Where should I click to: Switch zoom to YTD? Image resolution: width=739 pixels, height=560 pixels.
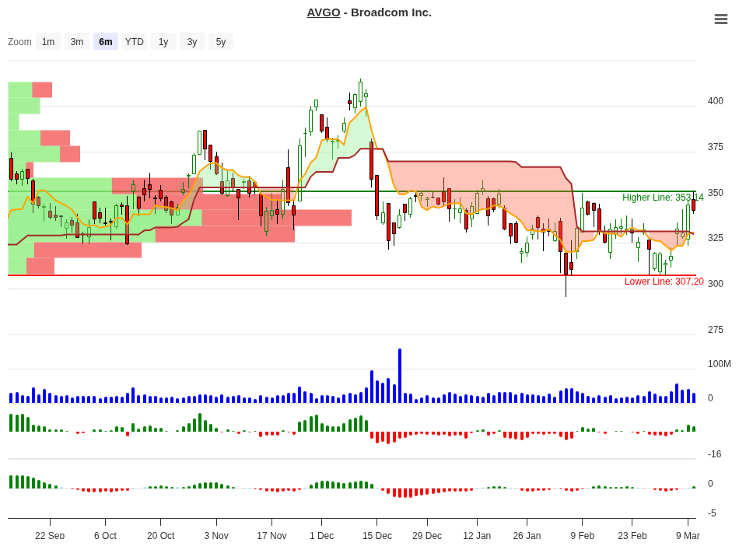click(x=135, y=41)
